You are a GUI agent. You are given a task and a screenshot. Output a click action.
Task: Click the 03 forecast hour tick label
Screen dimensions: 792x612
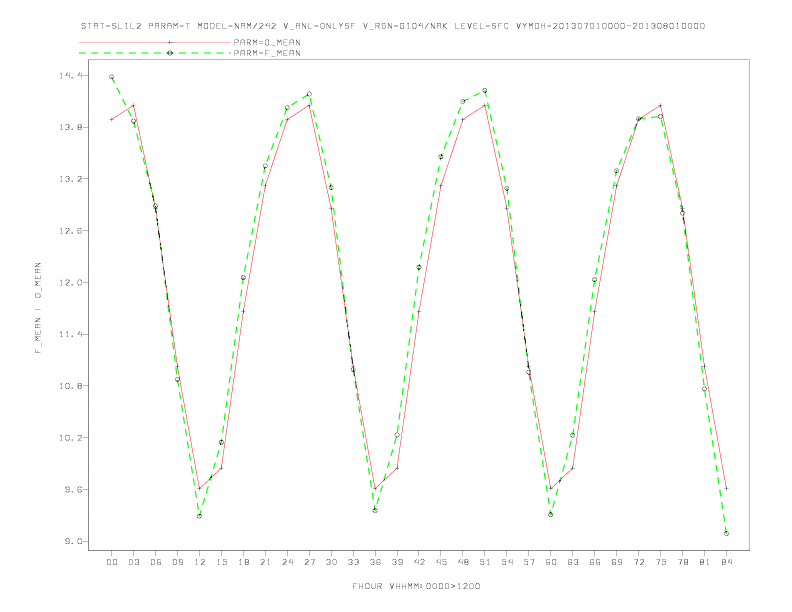[133, 562]
